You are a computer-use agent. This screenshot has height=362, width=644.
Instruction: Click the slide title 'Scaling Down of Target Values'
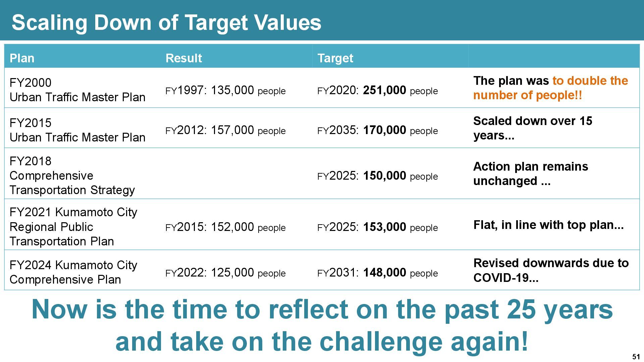166,22
